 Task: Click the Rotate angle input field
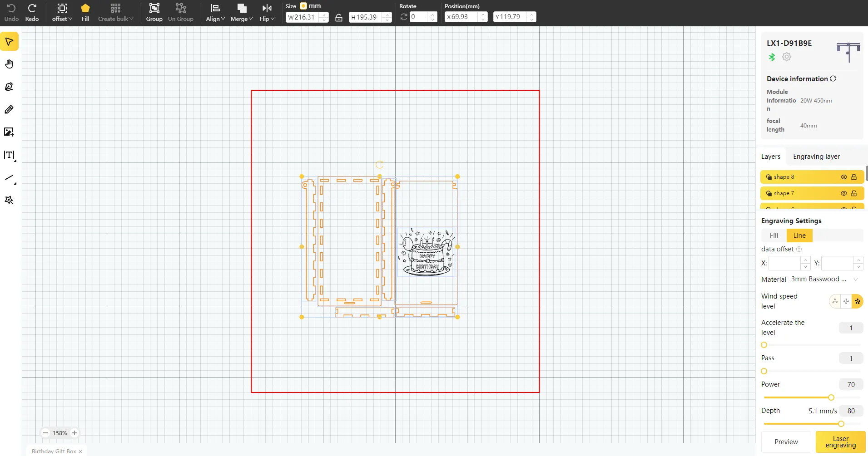423,17
